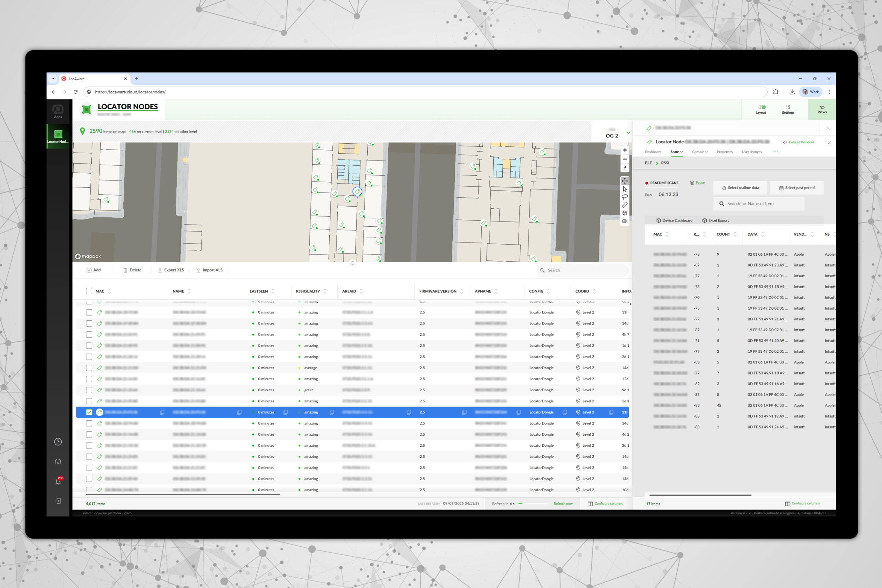Click the Refresh now link
The width and height of the screenshot is (882, 588).
563,504
